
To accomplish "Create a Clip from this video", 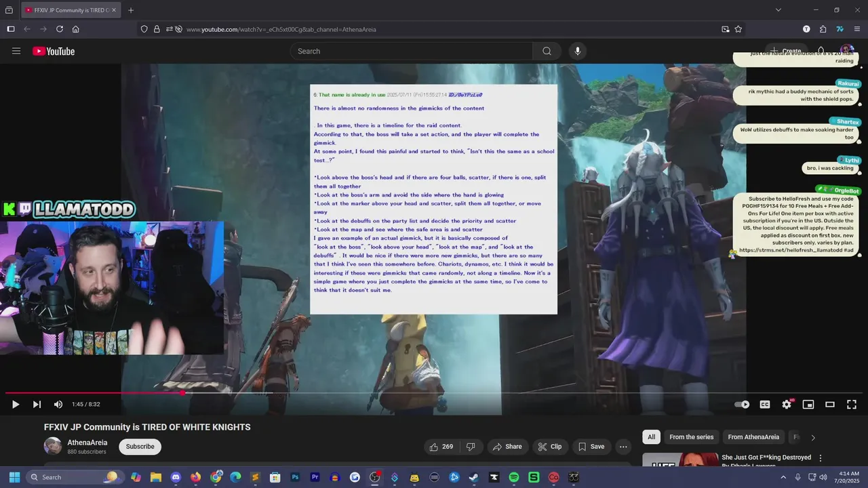I will [549, 447].
